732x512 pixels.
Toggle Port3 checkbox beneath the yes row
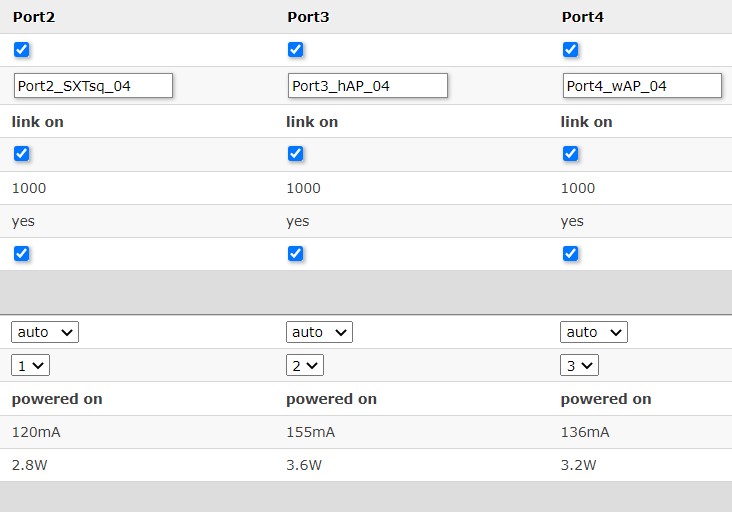296,253
